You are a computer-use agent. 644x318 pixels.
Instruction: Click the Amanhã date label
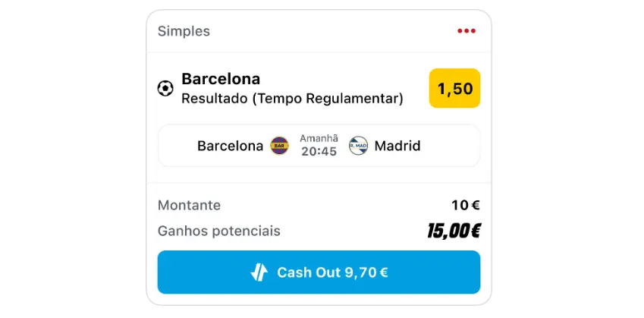pos(319,138)
